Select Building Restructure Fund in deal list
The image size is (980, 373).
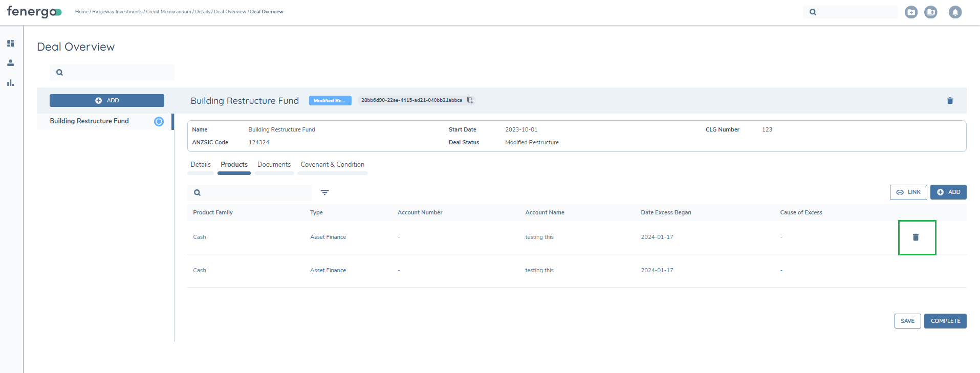[90, 121]
